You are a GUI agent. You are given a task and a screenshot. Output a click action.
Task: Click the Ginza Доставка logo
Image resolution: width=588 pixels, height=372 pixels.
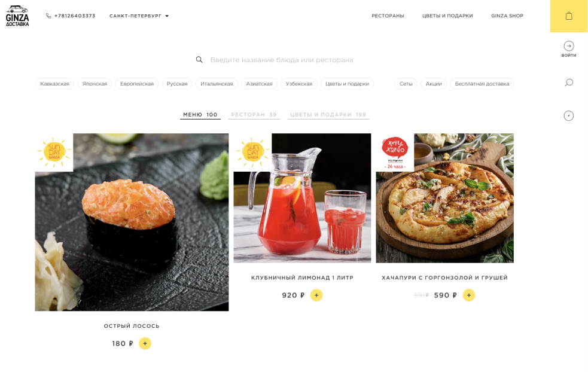pyautogui.click(x=17, y=16)
